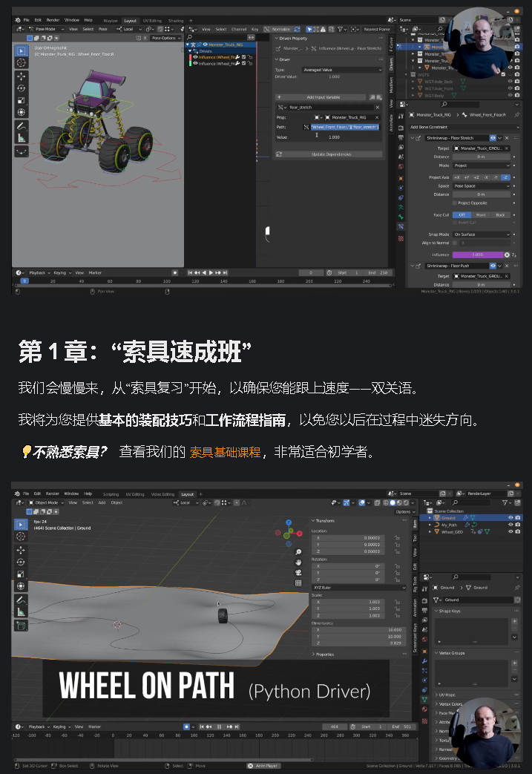Image resolution: width=532 pixels, height=774 pixels.
Task: Select the -Z project axis button
Action: (x=505, y=177)
